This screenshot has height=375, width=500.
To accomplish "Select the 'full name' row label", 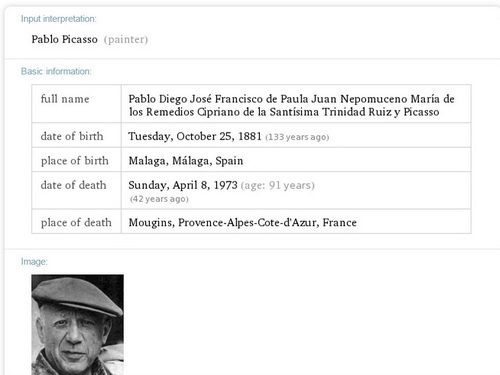I will [x=65, y=99].
